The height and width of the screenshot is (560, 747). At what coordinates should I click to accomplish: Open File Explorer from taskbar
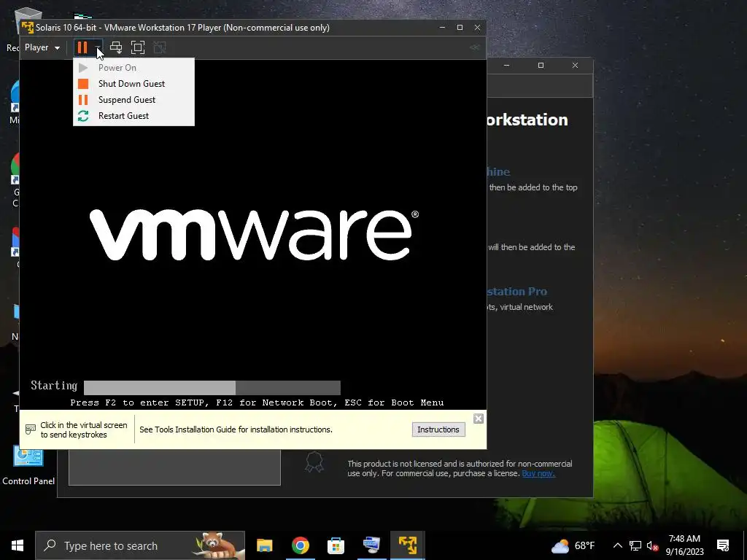pyautogui.click(x=264, y=545)
